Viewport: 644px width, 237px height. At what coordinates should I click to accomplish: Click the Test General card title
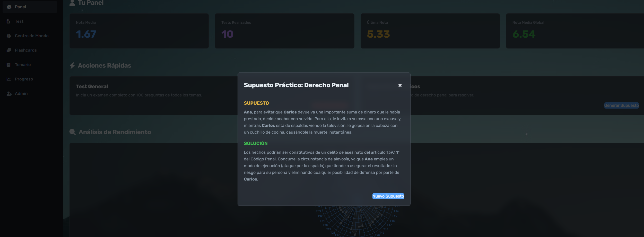pyautogui.click(x=92, y=87)
